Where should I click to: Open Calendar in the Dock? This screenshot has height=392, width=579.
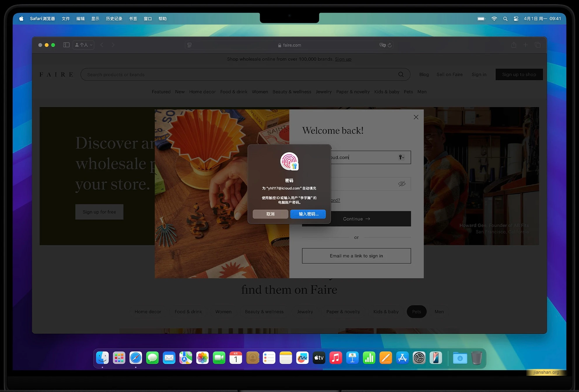[x=236, y=358]
